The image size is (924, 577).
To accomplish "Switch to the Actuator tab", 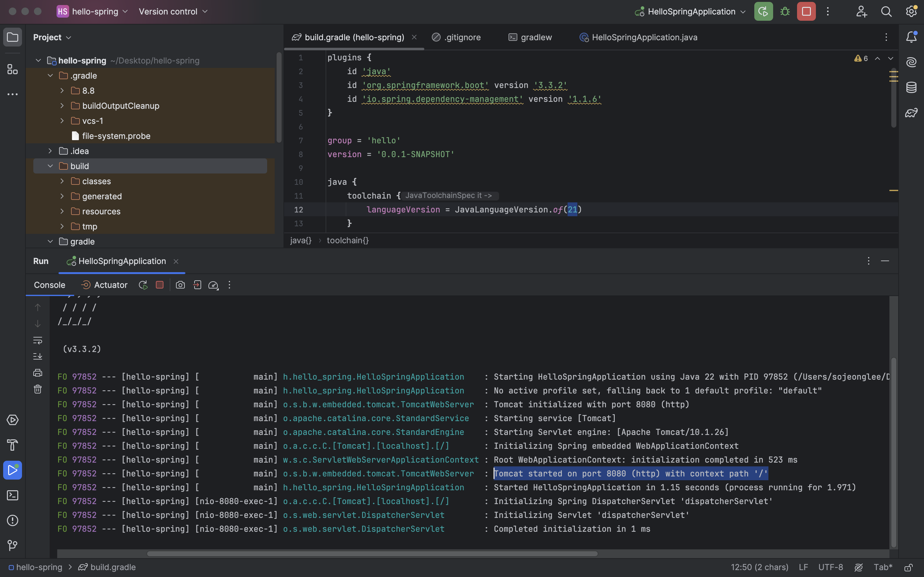I will [x=105, y=285].
